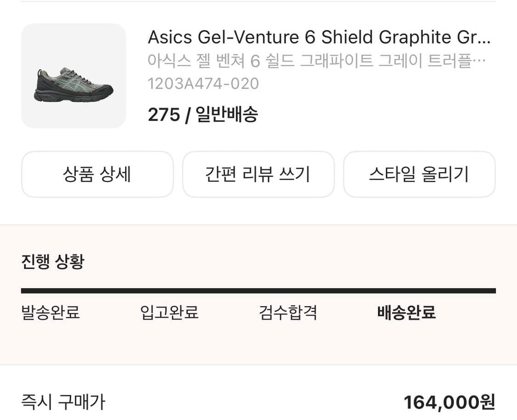Click 스타일 올리기 to post a style
The height and width of the screenshot is (420, 517).
coord(420,174)
